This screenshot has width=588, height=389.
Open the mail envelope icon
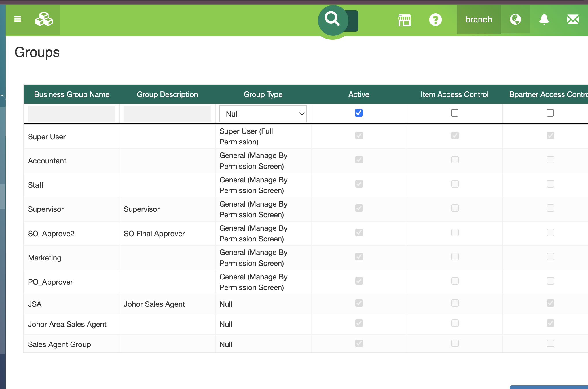coord(573,19)
